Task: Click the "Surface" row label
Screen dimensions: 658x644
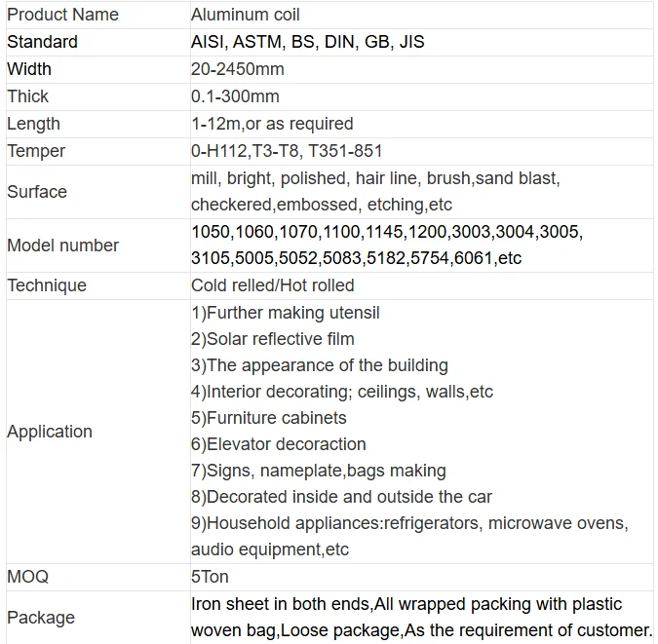Action: point(37,192)
